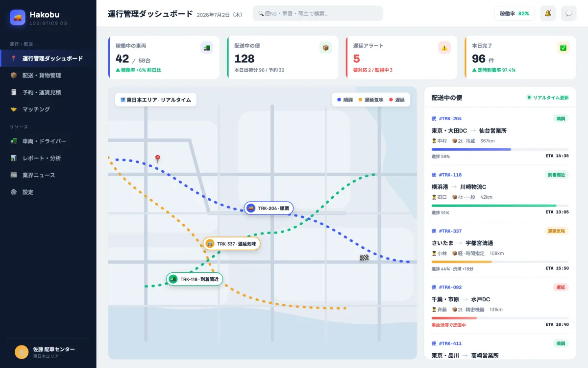Image resolution: width=588 pixels, height=368 pixels.
Task: Go to 予約・運賃見積 page
Action: (48, 92)
